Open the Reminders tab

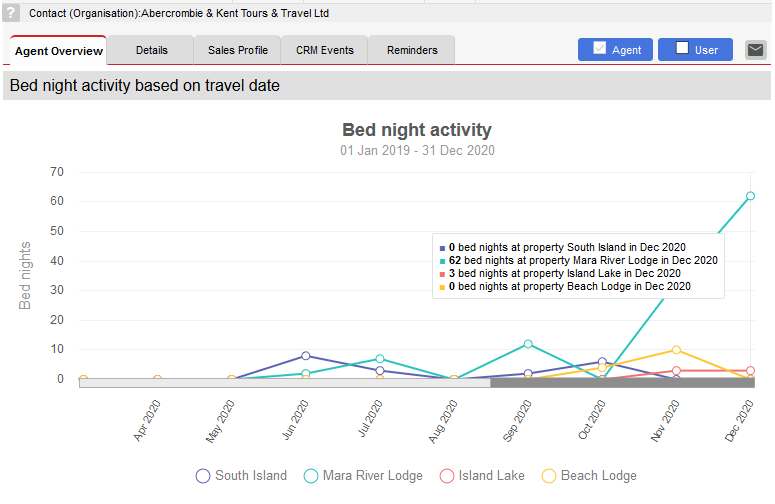pyautogui.click(x=412, y=50)
